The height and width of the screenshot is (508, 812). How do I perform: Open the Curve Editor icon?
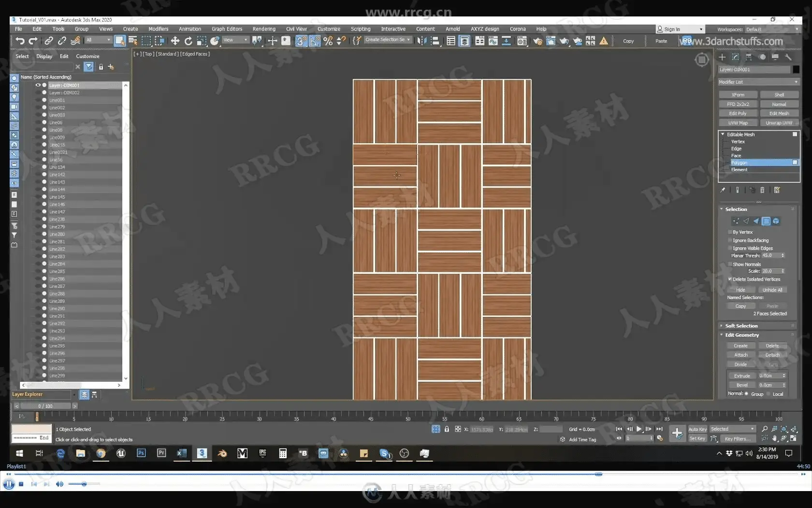point(493,41)
